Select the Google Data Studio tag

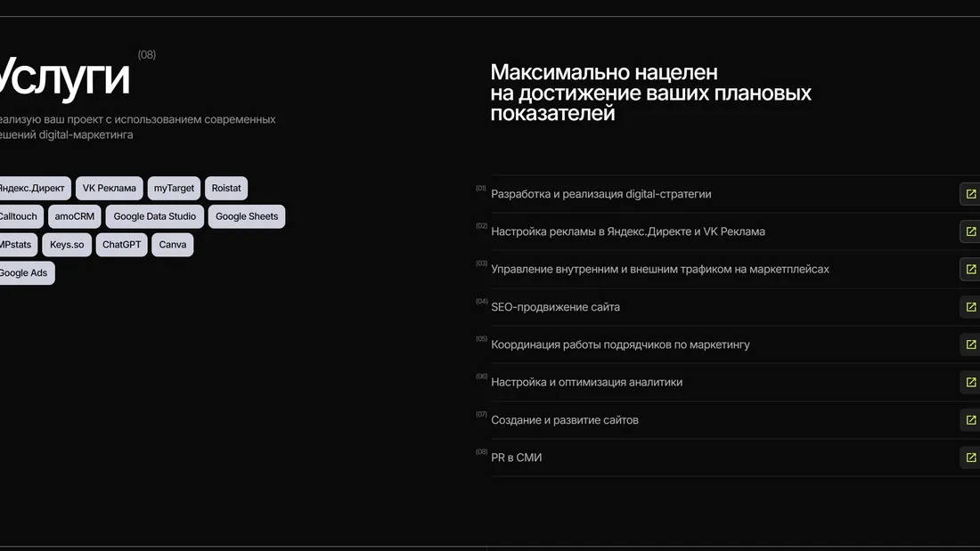[x=153, y=215]
